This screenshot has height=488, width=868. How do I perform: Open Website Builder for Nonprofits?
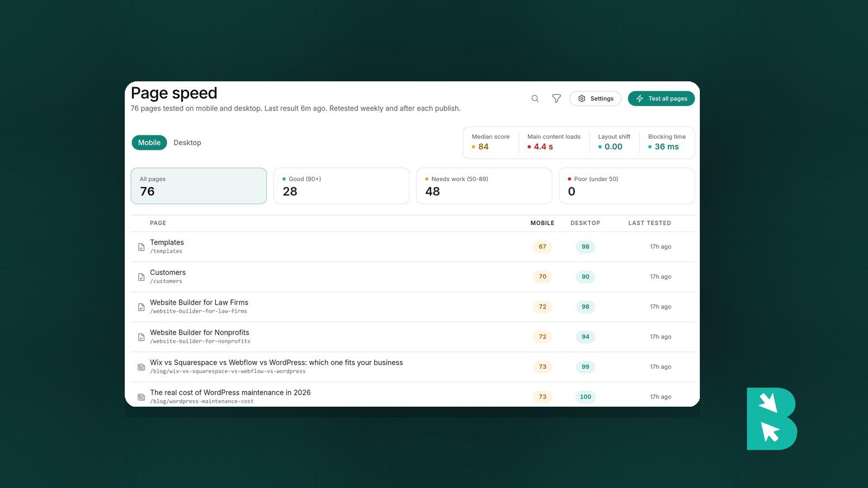(200, 332)
